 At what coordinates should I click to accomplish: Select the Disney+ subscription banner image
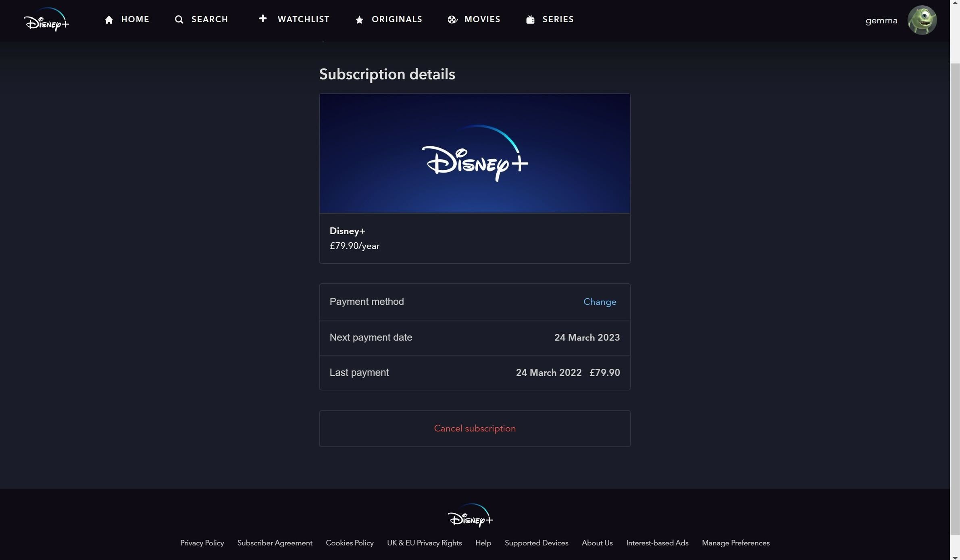pyautogui.click(x=475, y=153)
